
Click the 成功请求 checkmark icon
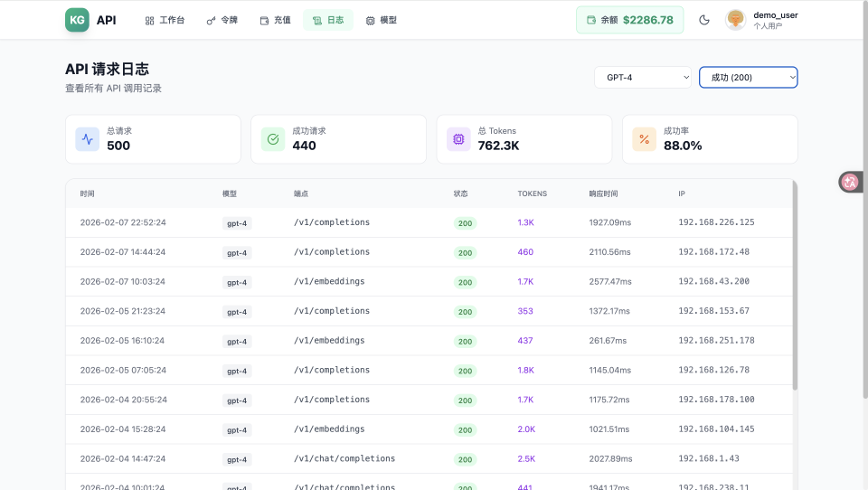point(273,139)
